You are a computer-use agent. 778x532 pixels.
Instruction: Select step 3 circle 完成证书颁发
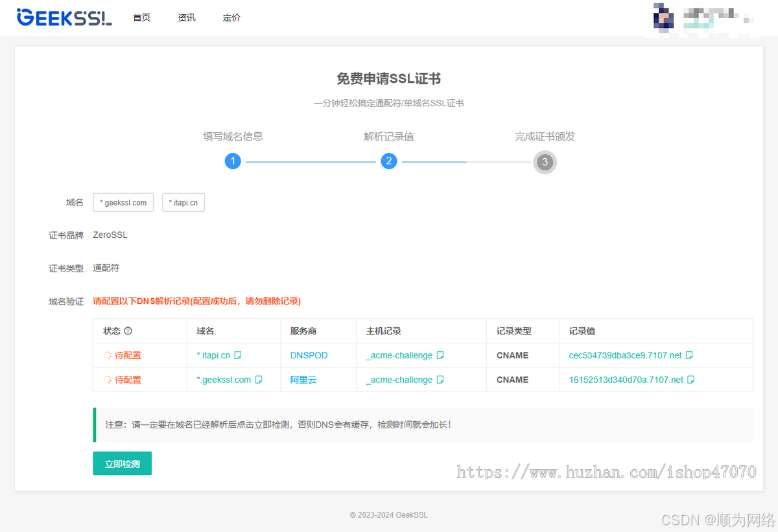pyautogui.click(x=545, y=161)
